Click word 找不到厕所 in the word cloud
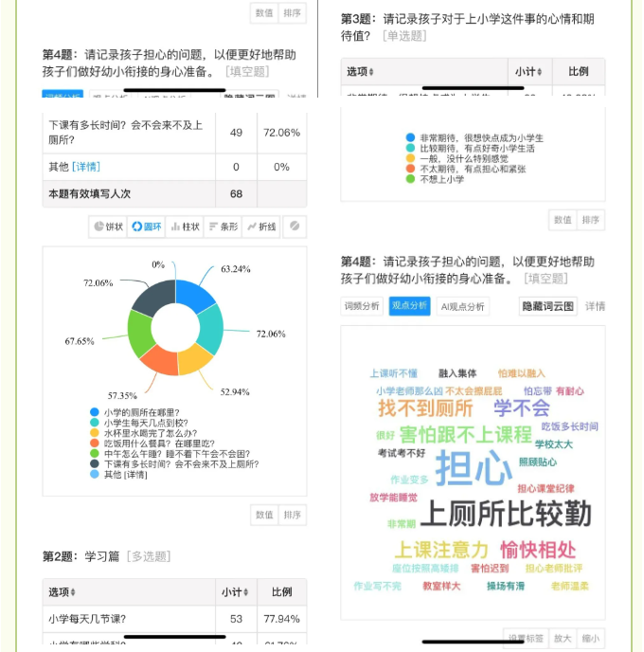 click(x=425, y=407)
